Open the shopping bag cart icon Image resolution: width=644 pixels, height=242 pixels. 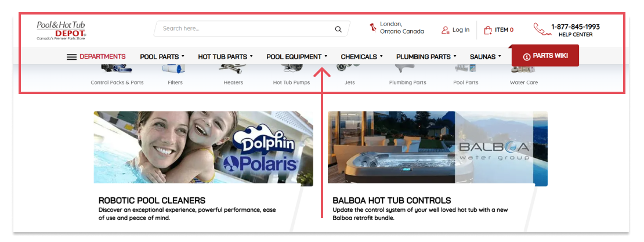[x=488, y=30]
